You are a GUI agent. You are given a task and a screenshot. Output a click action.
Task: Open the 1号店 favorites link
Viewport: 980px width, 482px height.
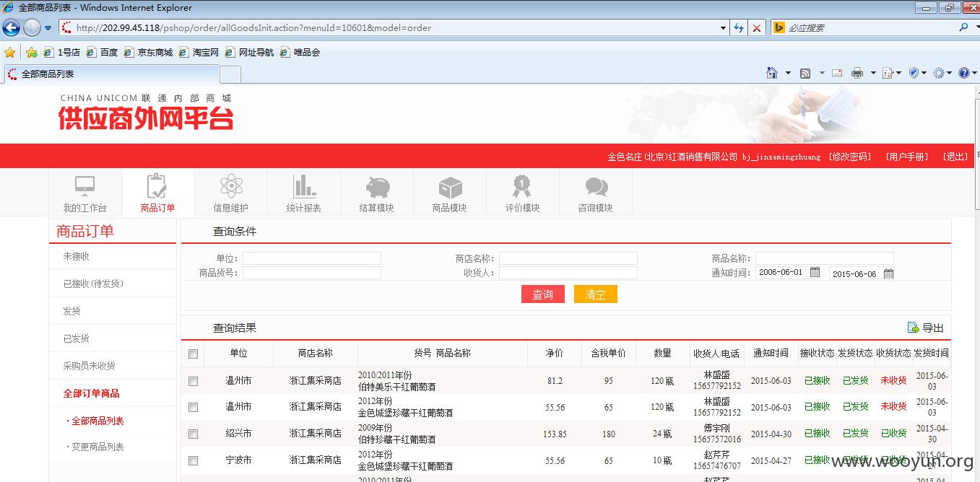pyautogui.click(x=62, y=53)
